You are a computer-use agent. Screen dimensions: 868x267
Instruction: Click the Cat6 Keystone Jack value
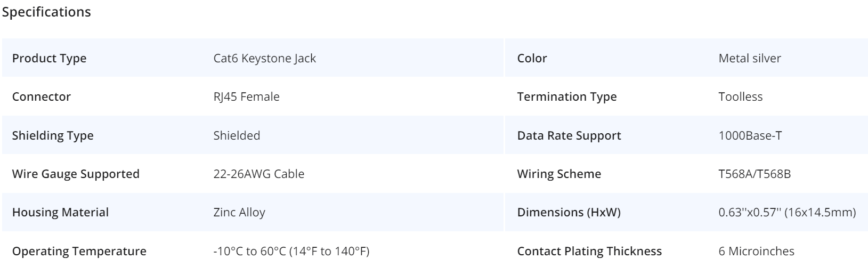pos(264,58)
